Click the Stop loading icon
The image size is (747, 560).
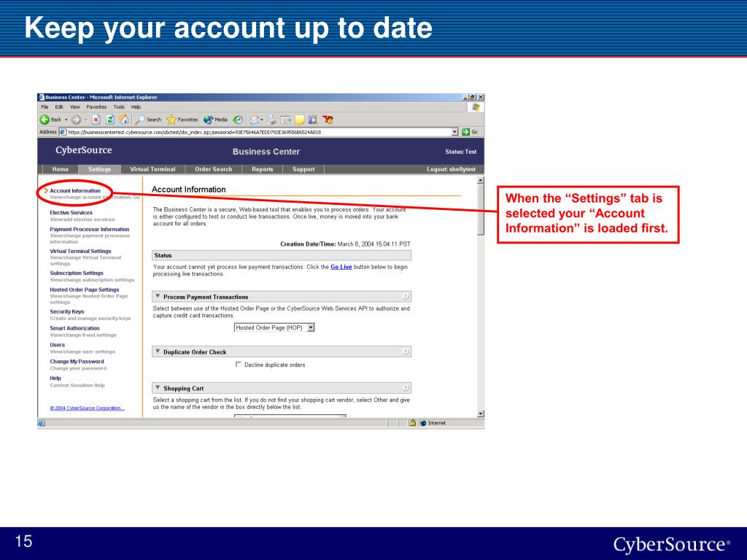[x=96, y=120]
